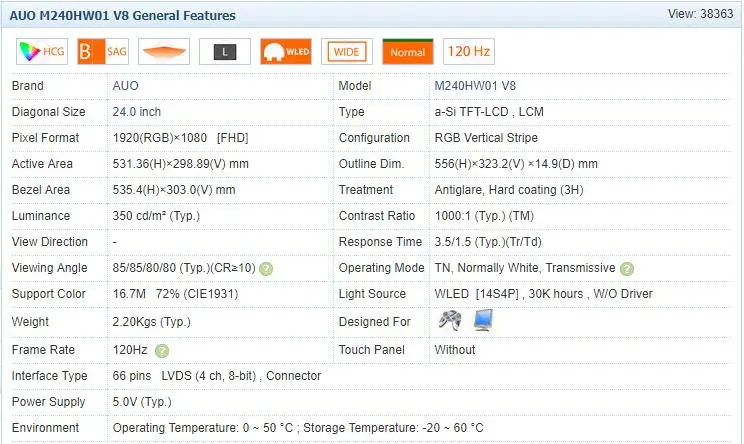The image size is (744, 444).
Task: Click the WLED backlight icon
Action: pyautogui.click(x=286, y=51)
